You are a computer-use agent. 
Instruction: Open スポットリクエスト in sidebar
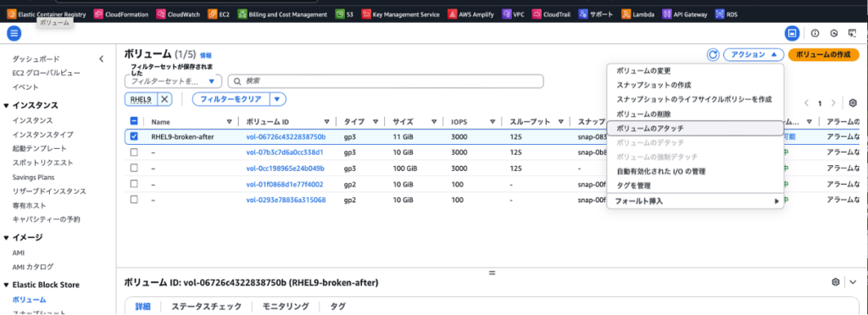click(x=42, y=163)
